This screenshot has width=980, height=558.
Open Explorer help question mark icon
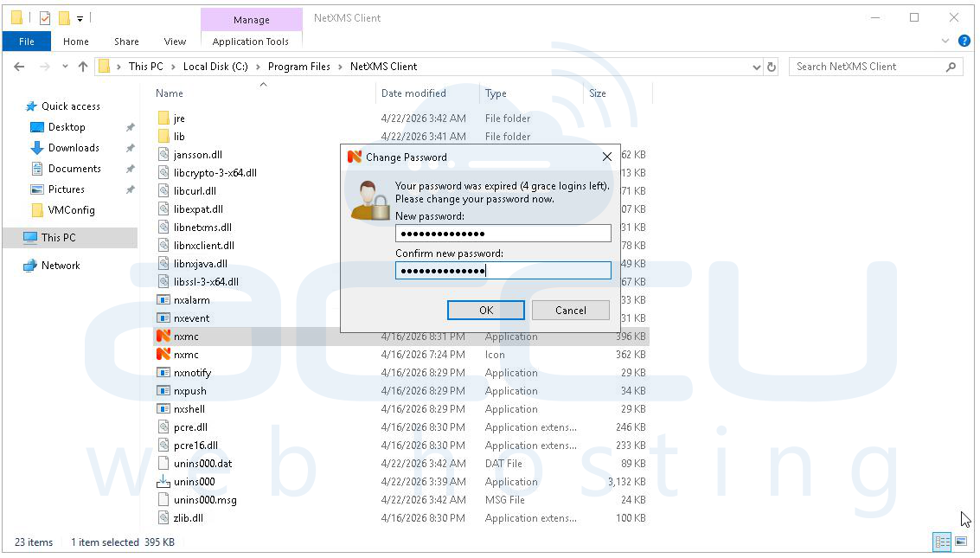964,42
